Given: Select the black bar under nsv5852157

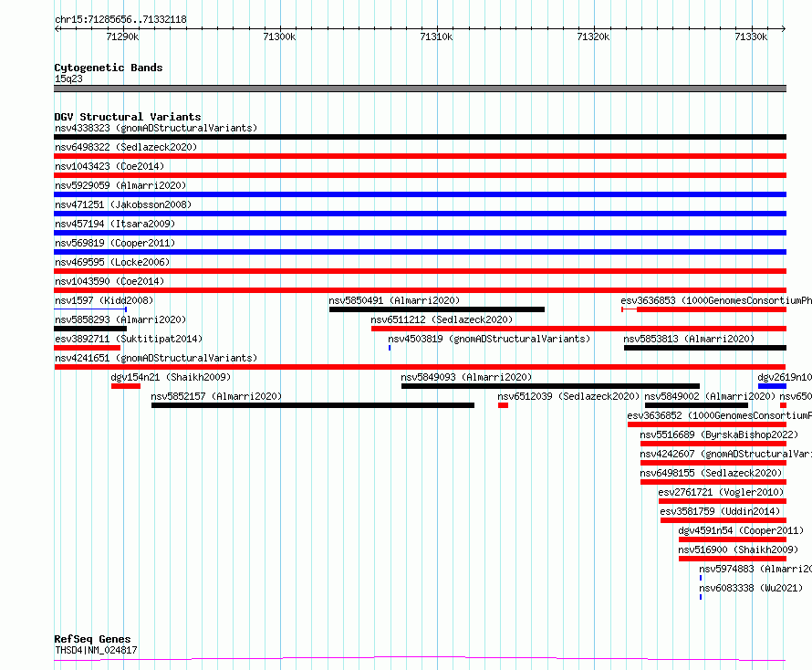Looking at the screenshot, I should coord(313,405).
